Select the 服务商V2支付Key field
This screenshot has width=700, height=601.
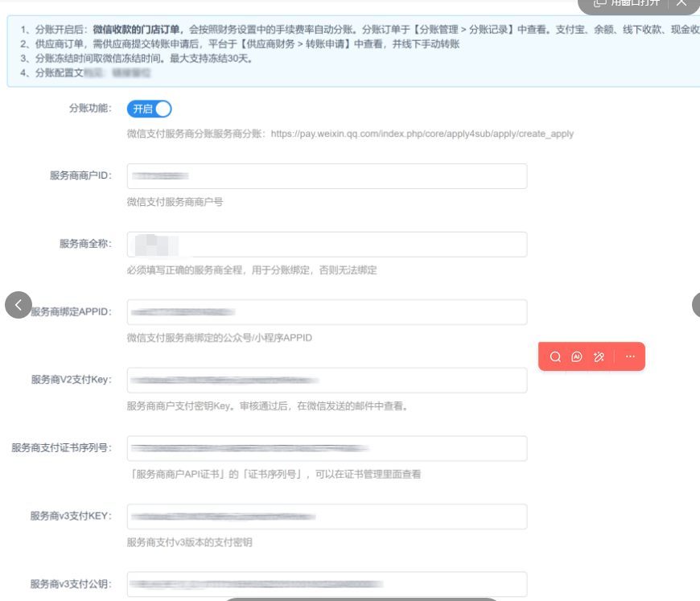click(327, 381)
